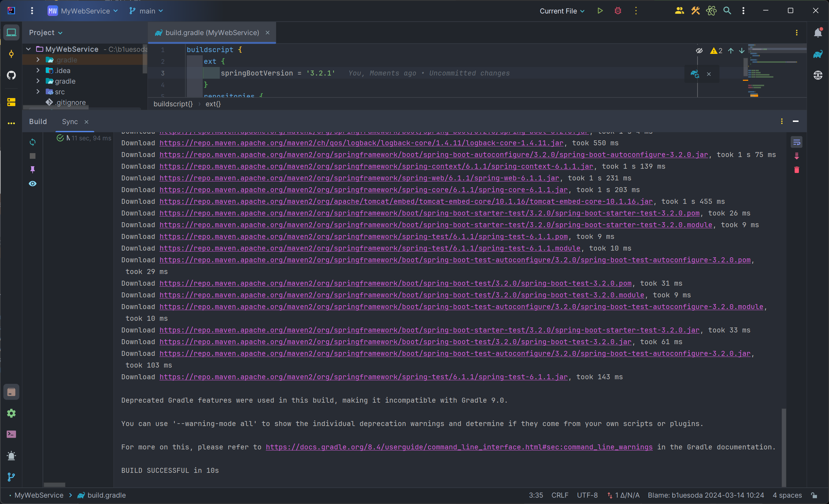Switch to the Sync tab in Build panel
The height and width of the screenshot is (504, 829).
click(x=70, y=122)
